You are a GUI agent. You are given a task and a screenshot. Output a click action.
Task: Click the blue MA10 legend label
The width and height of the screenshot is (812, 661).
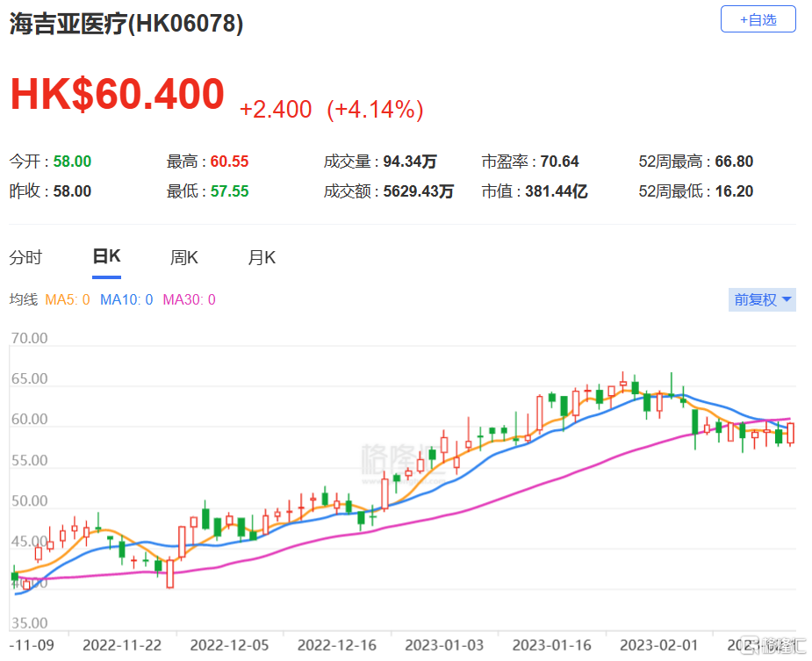[126, 300]
